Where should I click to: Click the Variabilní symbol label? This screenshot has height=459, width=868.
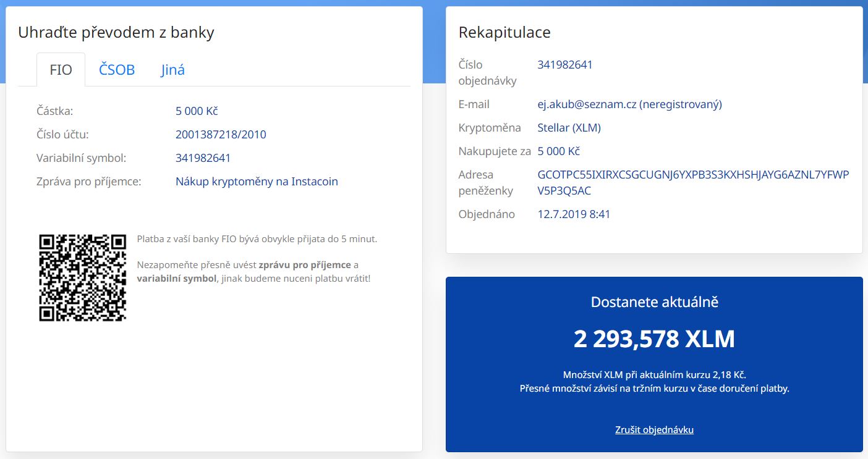pyautogui.click(x=81, y=158)
